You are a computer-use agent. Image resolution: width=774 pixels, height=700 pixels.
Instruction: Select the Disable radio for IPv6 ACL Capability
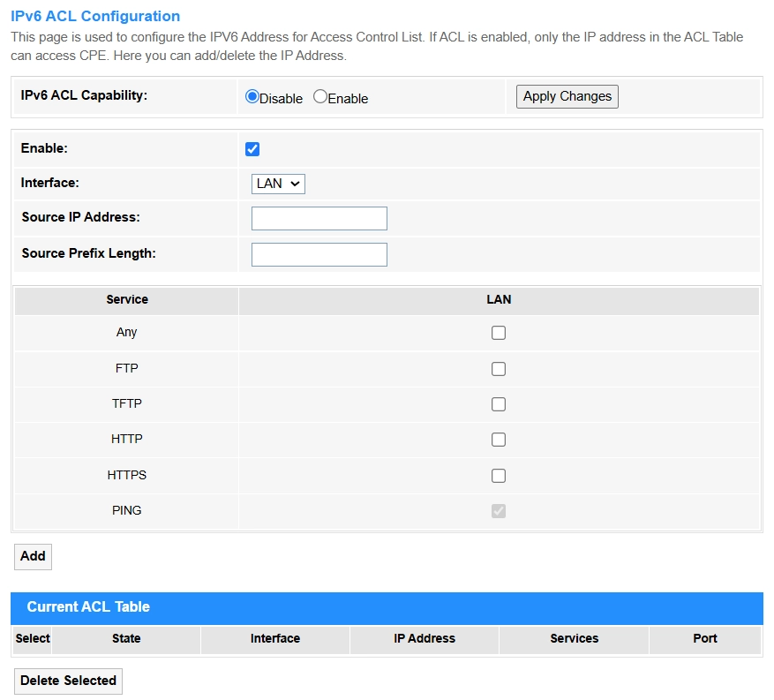[252, 97]
